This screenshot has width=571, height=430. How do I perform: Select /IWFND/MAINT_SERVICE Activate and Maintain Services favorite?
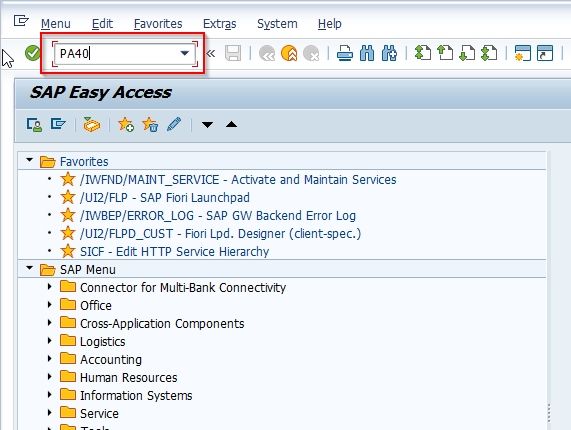coord(238,180)
